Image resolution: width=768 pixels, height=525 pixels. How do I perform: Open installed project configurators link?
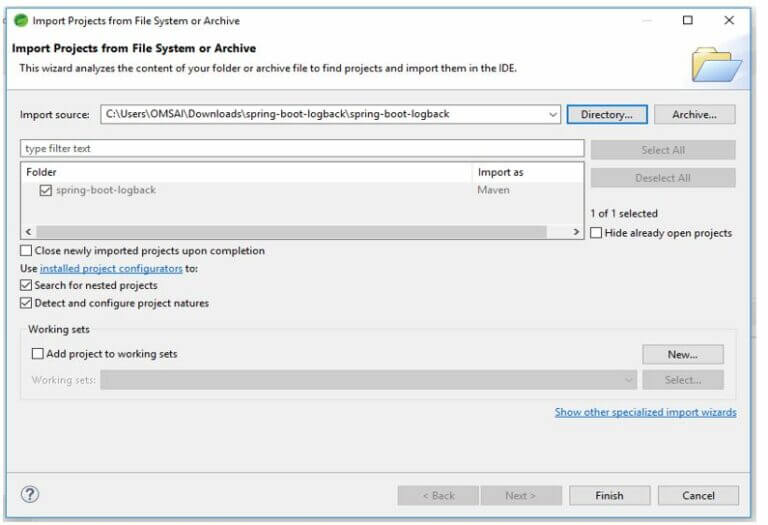[x=111, y=268]
